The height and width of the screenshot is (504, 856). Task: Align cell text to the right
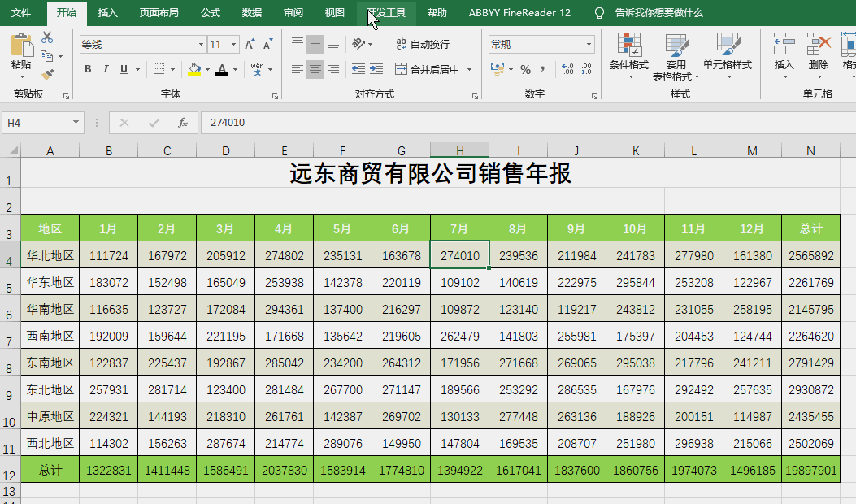pos(333,69)
